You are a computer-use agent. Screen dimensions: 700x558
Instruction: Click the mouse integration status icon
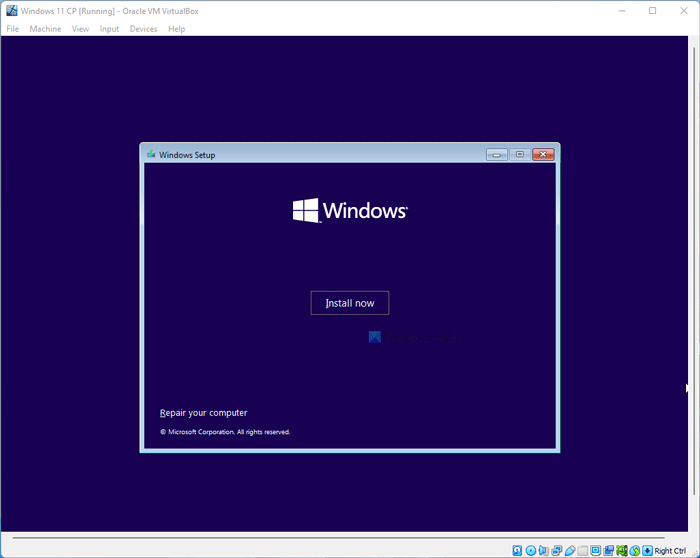coord(635,550)
